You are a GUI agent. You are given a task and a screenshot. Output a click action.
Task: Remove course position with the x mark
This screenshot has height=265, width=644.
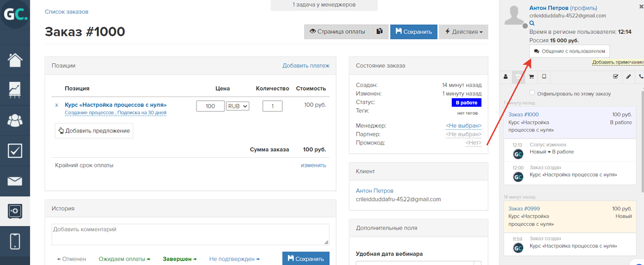57,105
